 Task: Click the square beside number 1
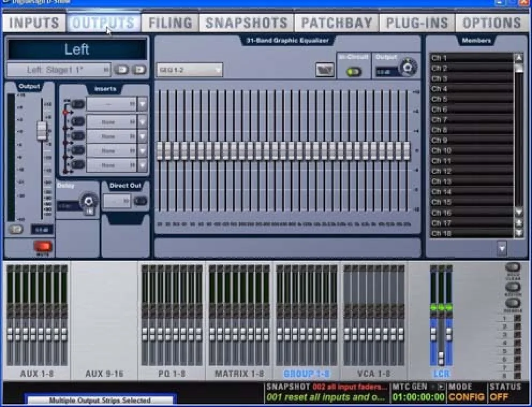click(518, 318)
